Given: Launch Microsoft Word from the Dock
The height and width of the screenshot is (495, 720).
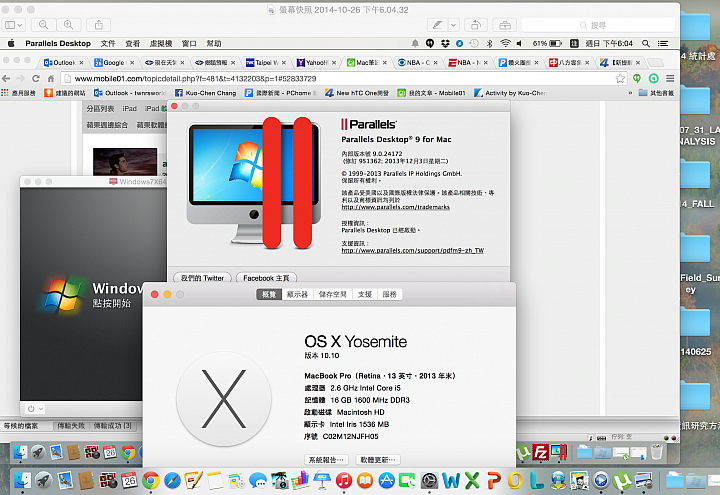Looking at the screenshot, I should (451, 481).
